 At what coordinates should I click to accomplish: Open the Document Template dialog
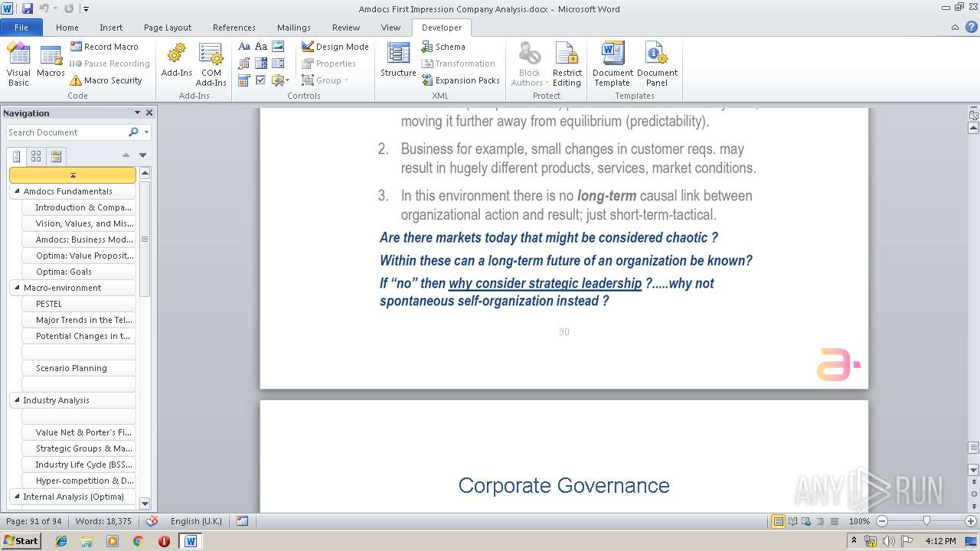point(612,64)
